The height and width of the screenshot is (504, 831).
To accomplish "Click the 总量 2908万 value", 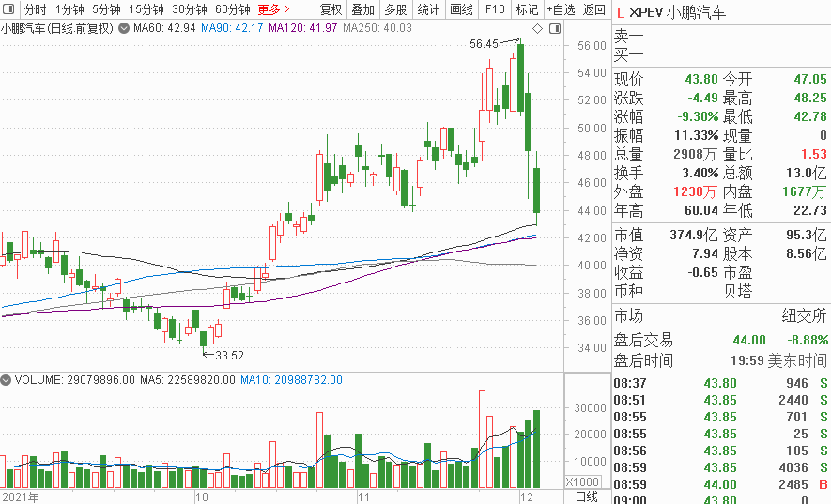I will (x=695, y=154).
